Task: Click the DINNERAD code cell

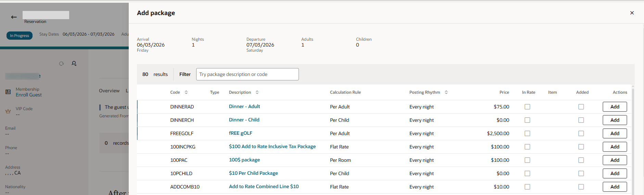Action: (182, 107)
